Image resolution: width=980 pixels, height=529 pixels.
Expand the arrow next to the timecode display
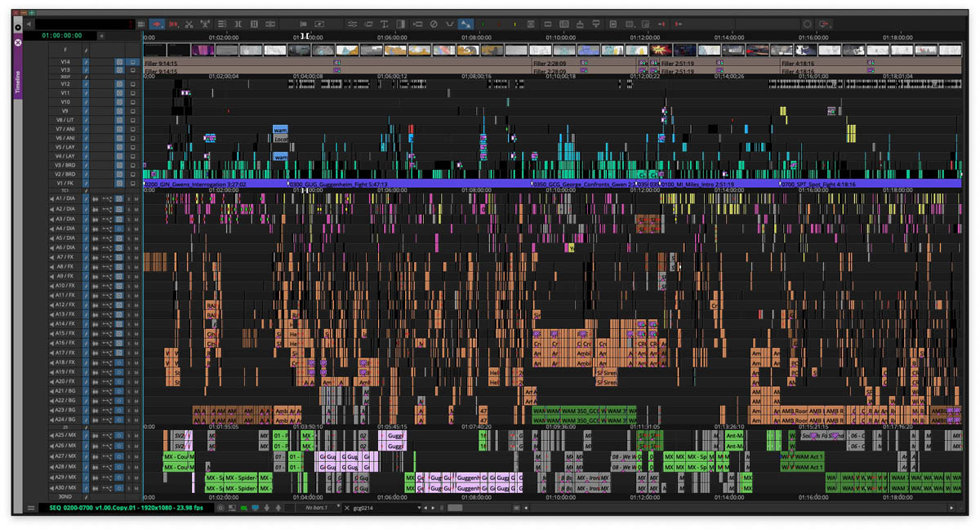[101, 36]
